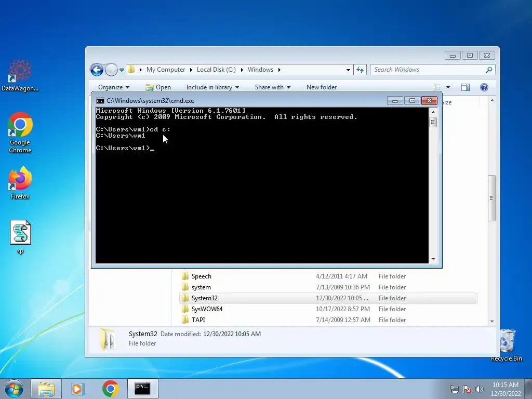Click the Explorer scrollbar up arrow

click(492, 101)
